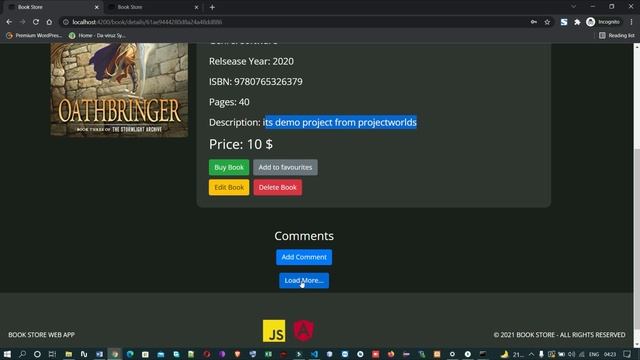Open Visual Studio Code from taskbar
The image size is (640, 360).
click(314, 354)
